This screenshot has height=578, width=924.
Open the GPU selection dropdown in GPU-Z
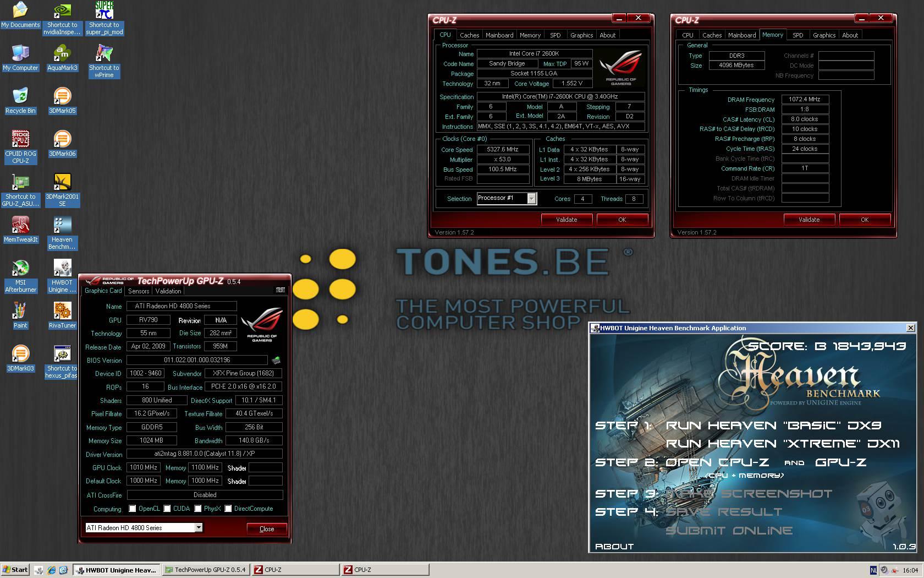tap(199, 527)
